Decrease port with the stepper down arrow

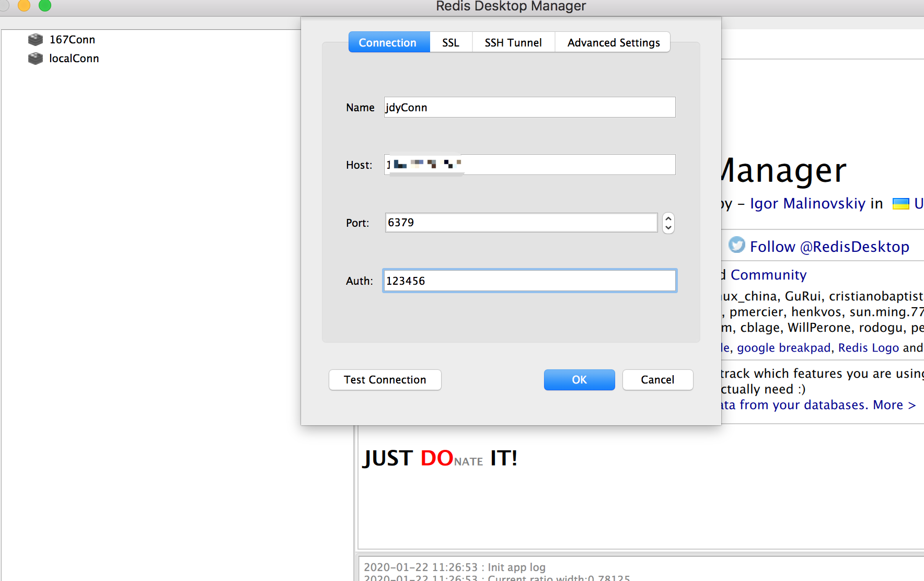668,228
